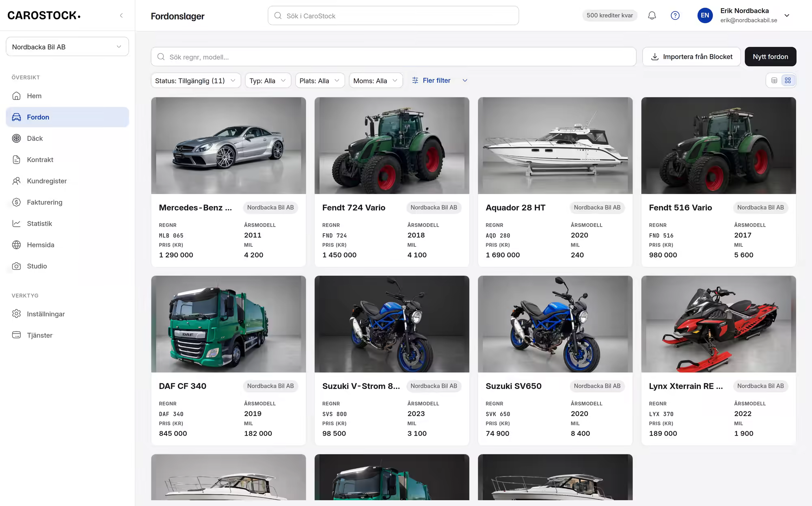
Task: Click the 500 krediter kvar badge
Action: 610,15
